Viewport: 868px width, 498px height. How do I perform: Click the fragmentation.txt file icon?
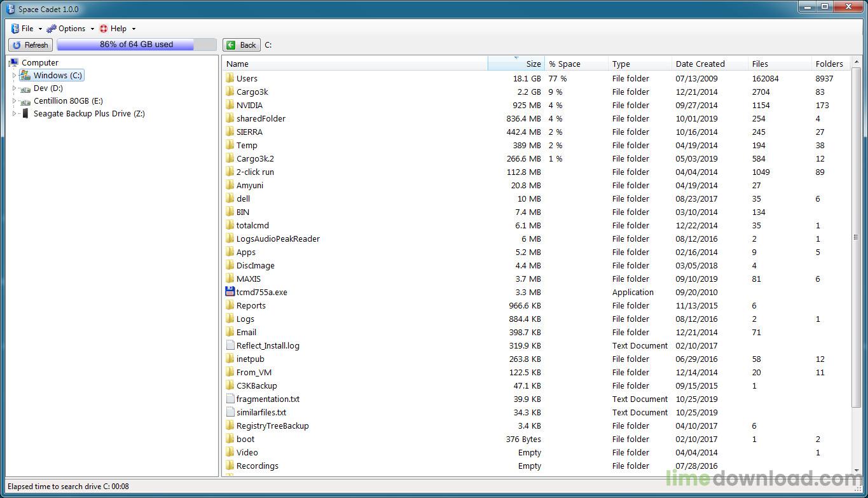230,399
